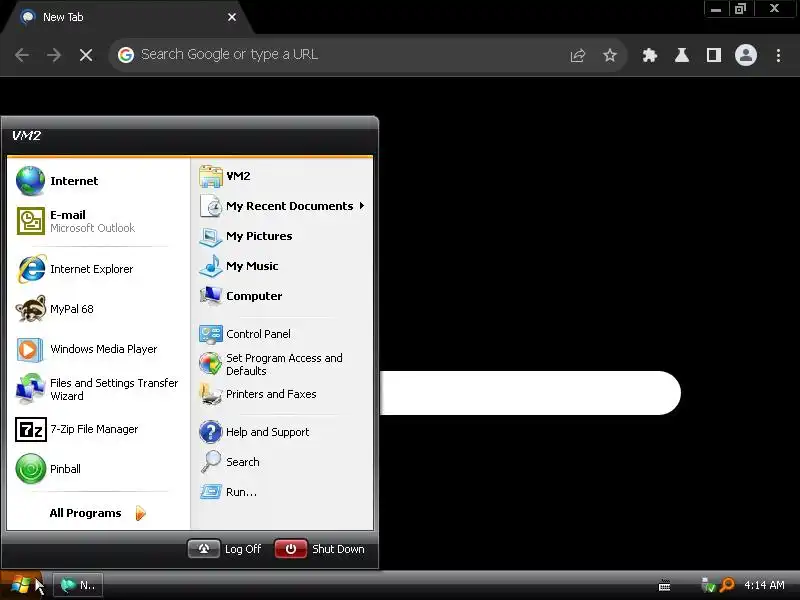Start Files and Settings Transfer Wizard

[x=97, y=389]
